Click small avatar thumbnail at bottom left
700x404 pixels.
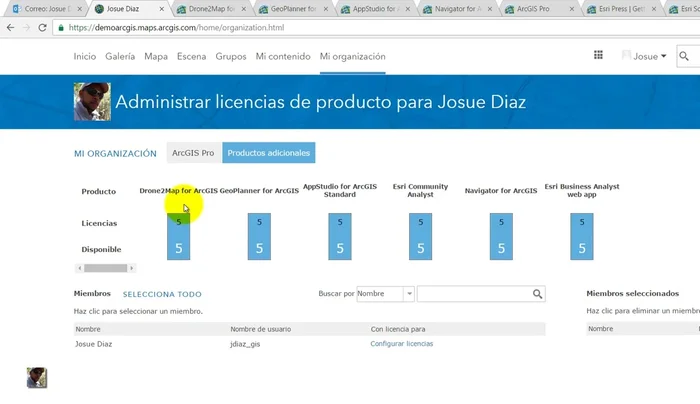click(x=37, y=378)
